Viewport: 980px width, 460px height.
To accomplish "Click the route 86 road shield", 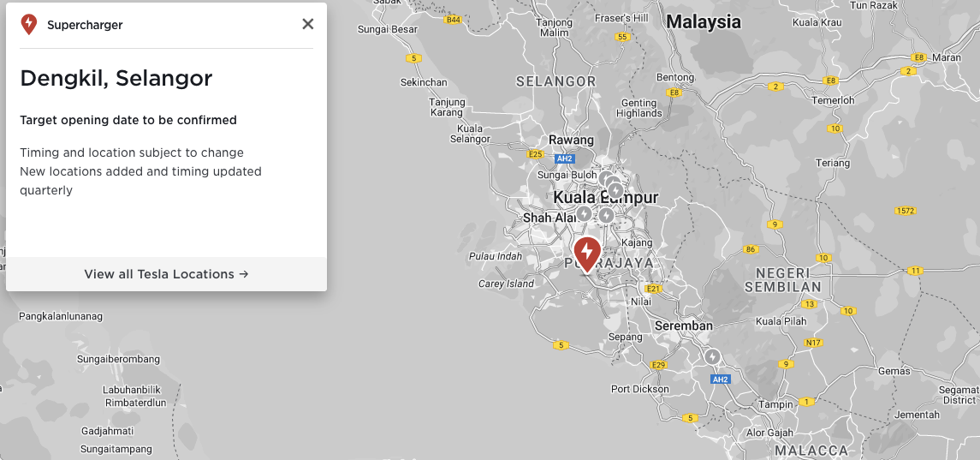I will (751, 250).
